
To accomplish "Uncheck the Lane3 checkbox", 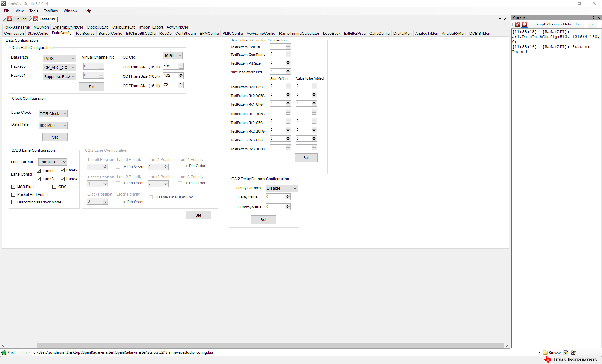I will 39,179.
